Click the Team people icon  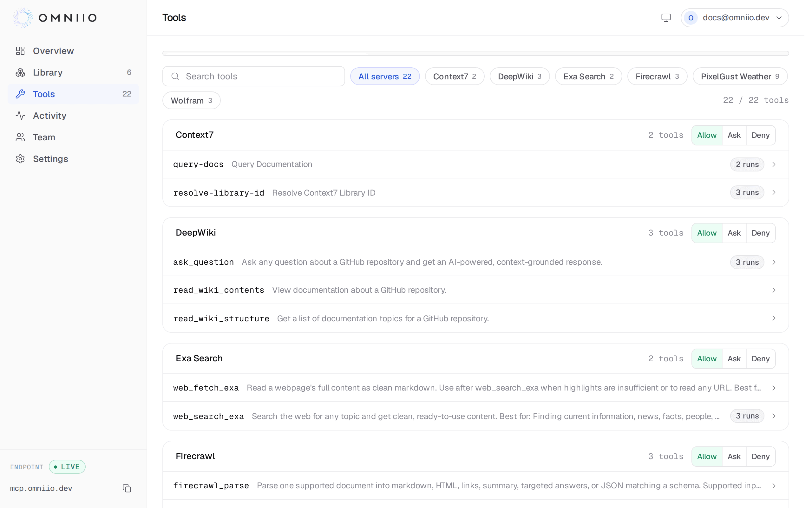click(21, 137)
